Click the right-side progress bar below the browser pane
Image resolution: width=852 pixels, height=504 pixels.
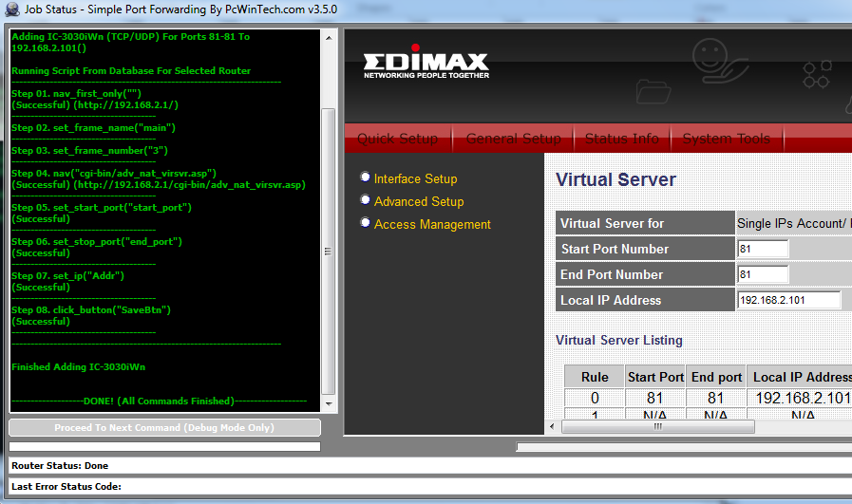coord(684,446)
